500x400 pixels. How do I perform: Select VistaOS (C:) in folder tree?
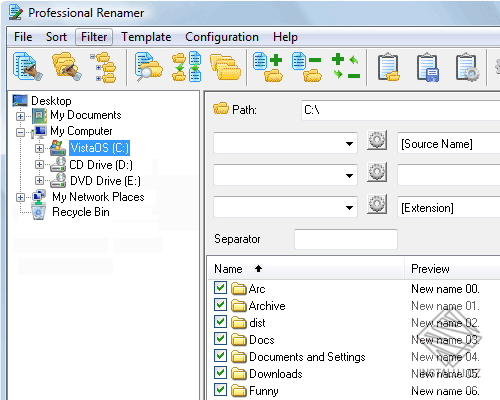pos(100,148)
